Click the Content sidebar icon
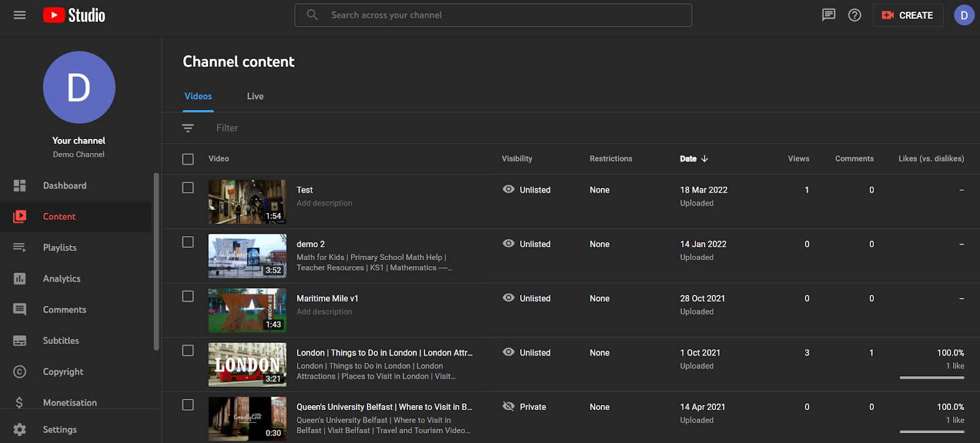Image resolution: width=980 pixels, height=443 pixels. pos(20,217)
